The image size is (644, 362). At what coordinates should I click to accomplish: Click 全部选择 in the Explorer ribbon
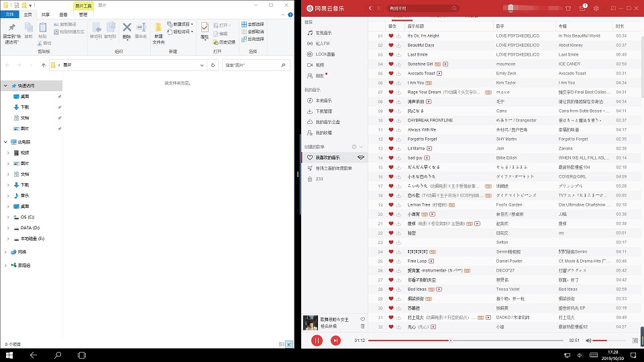253,24
